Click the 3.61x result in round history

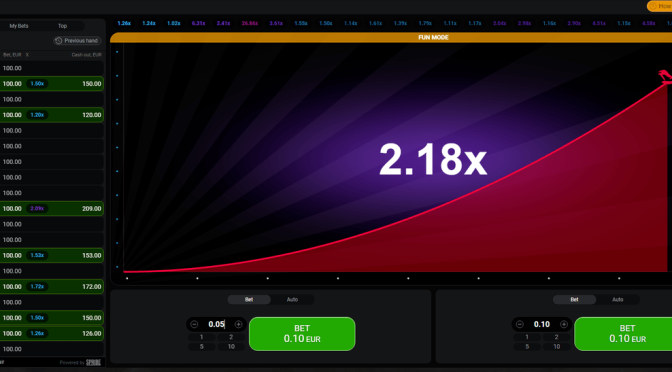(x=276, y=23)
